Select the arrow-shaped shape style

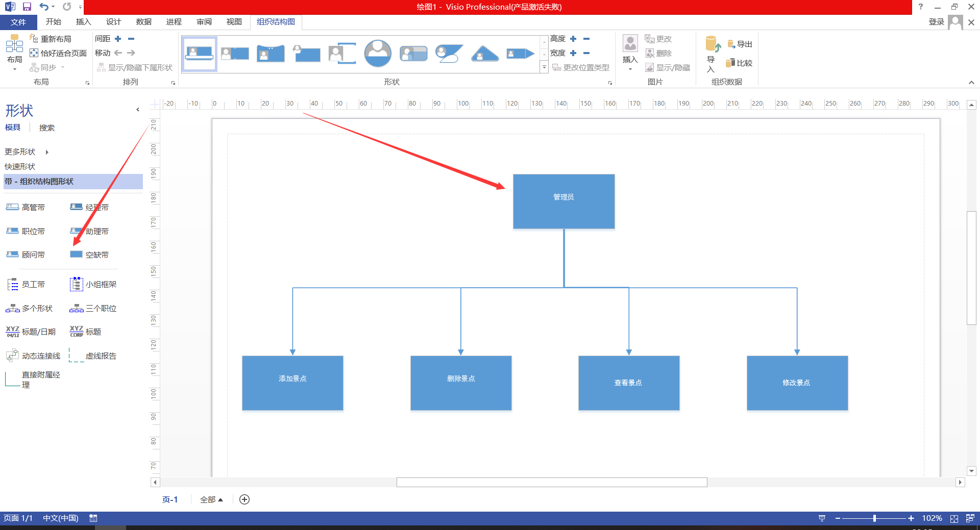(x=521, y=54)
